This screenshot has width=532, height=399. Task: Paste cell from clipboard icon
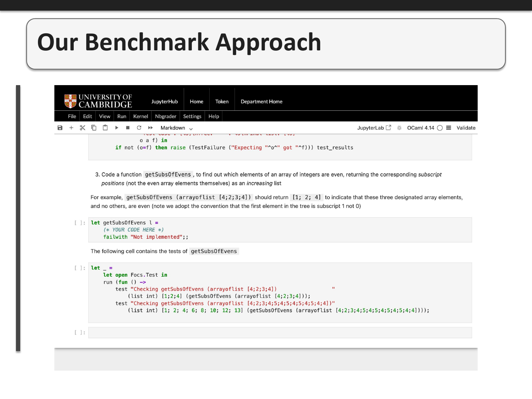click(x=105, y=128)
